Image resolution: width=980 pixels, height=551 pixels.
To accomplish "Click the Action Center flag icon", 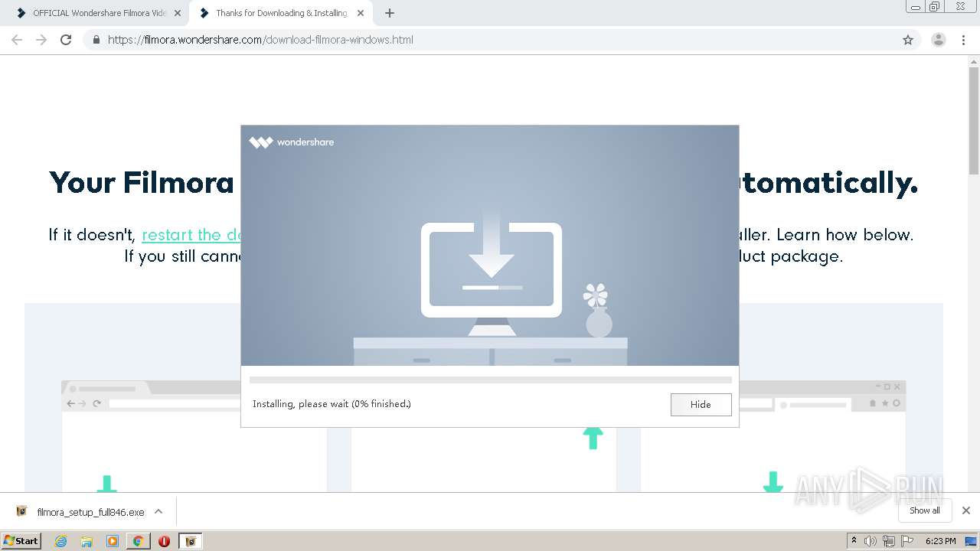I will pos(907,541).
